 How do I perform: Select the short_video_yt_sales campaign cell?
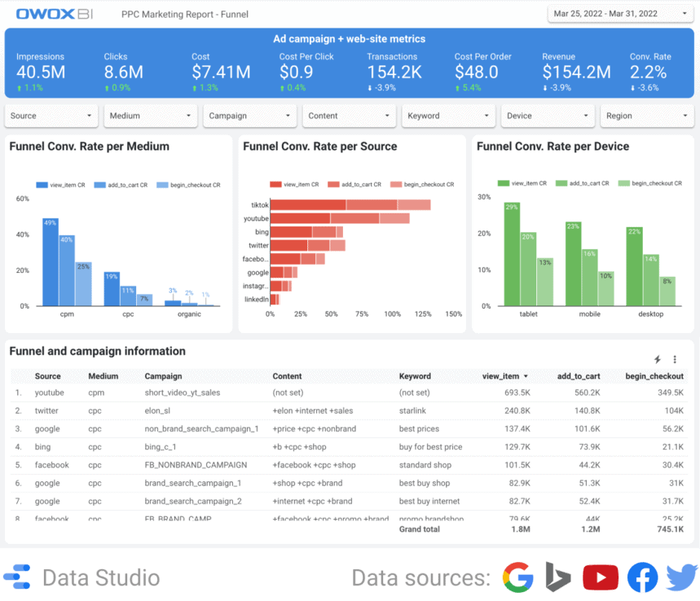point(183,393)
